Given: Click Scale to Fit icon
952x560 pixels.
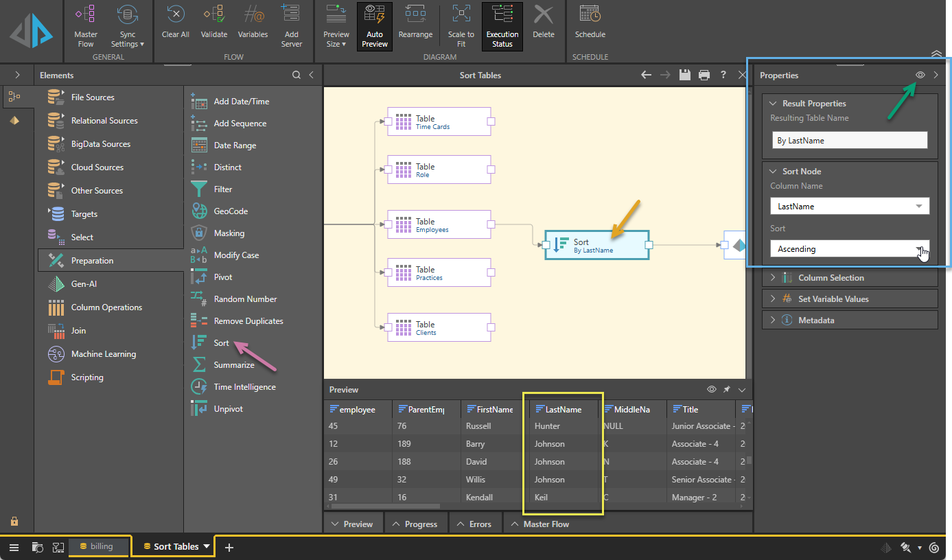Looking at the screenshot, I should tap(461, 26).
